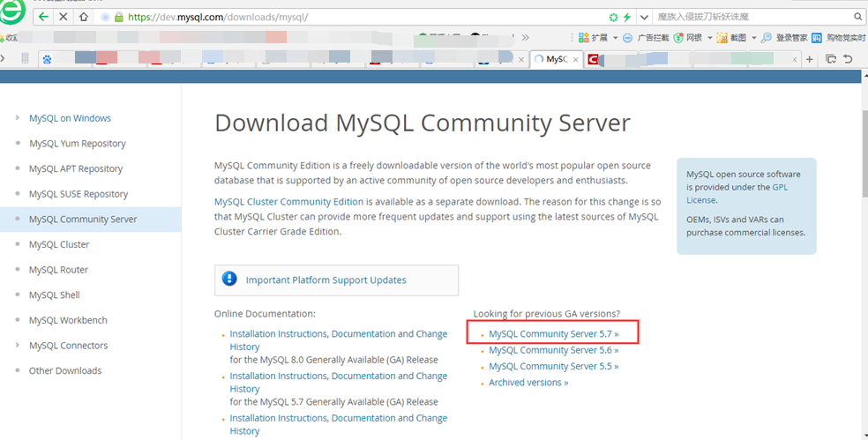The height and width of the screenshot is (440, 868).
Task: Click the address bar URL field
Action: pyautogui.click(x=365, y=17)
